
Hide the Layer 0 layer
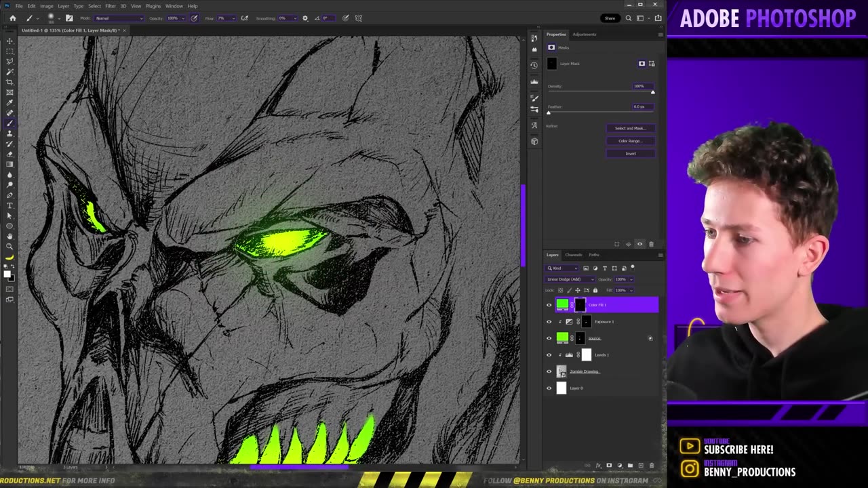(x=549, y=388)
